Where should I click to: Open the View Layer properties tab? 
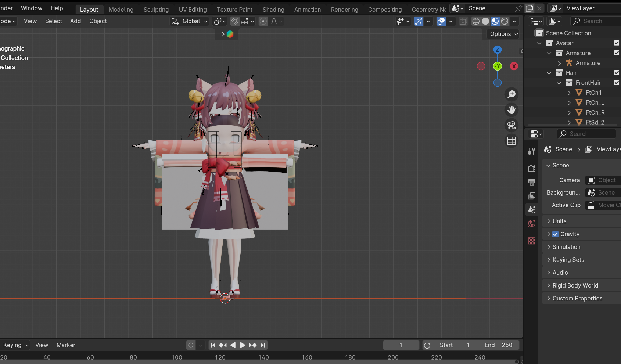click(x=532, y=196)
